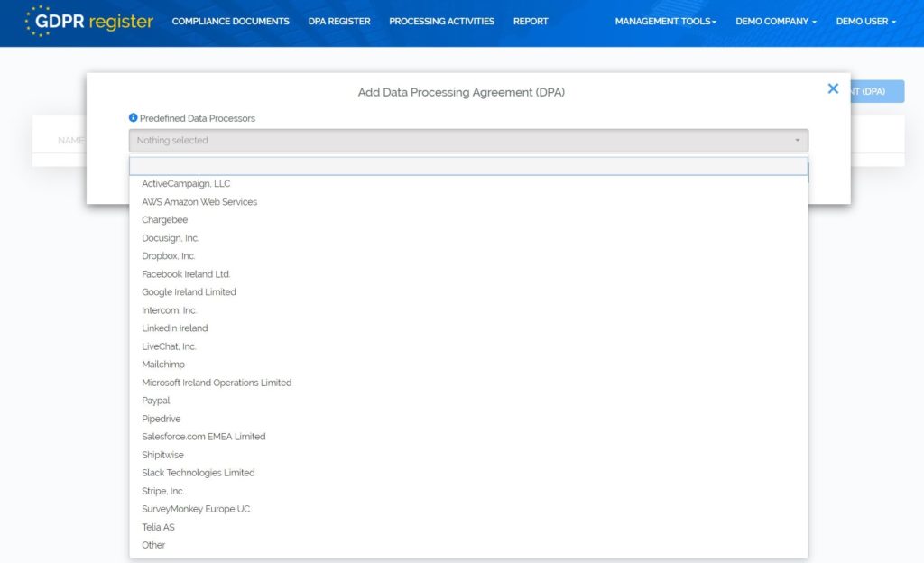The height and width of the screenshot is (563, 924).
Task: Open the Processing Activities page
Action: 440,21
